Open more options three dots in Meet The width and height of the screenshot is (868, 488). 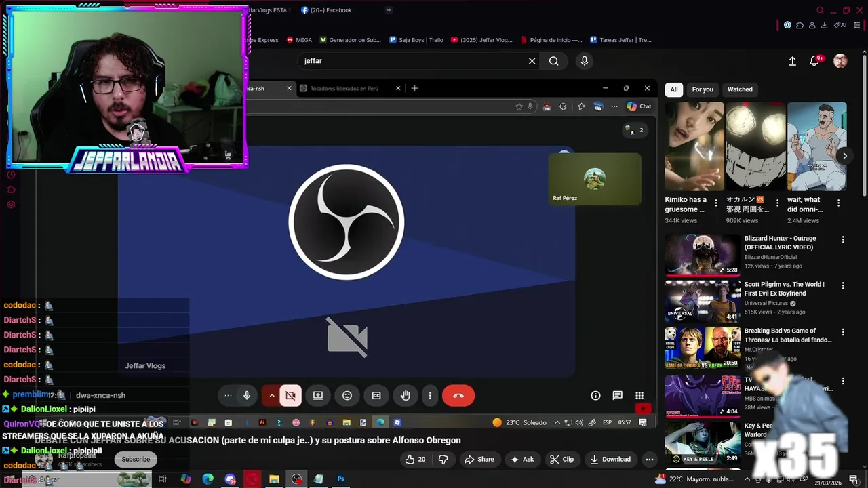pos(430,395)
